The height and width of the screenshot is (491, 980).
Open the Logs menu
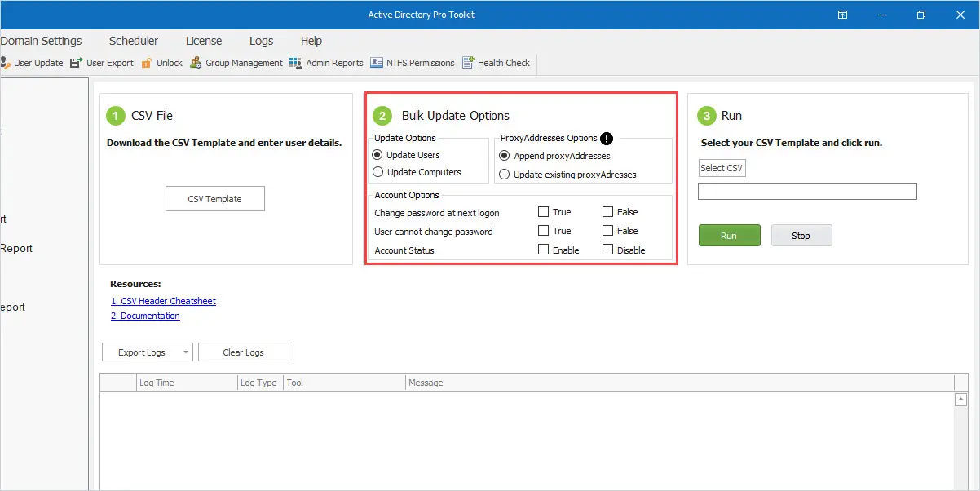[x=262, y=41]
